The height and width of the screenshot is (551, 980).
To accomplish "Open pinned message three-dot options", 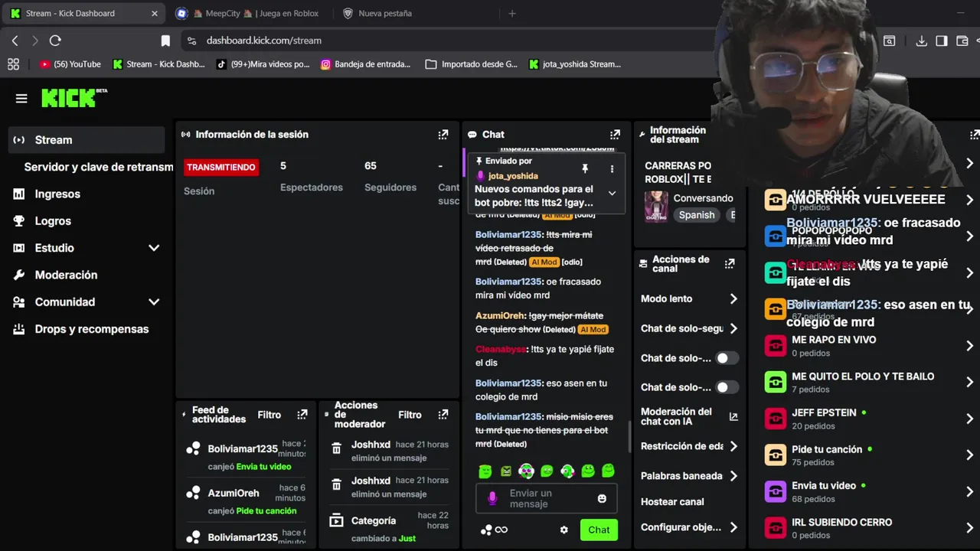I will tap(612, 168).
